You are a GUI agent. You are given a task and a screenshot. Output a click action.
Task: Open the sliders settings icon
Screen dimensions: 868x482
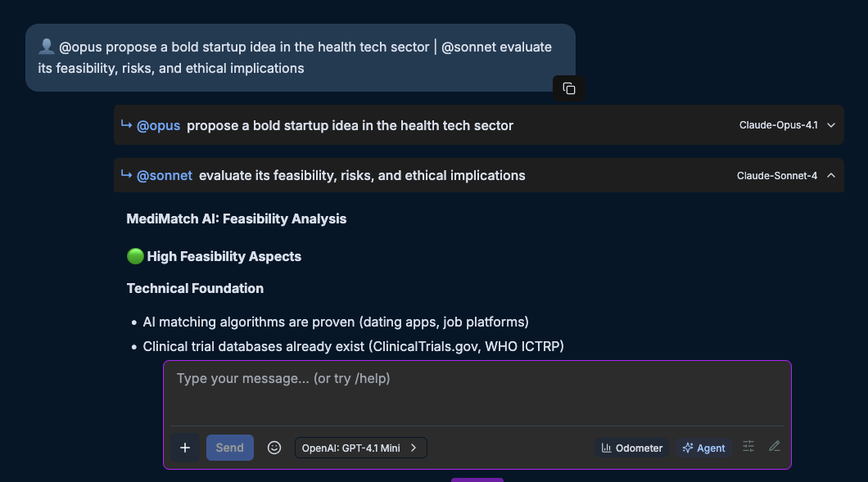(x=748, y=447)
